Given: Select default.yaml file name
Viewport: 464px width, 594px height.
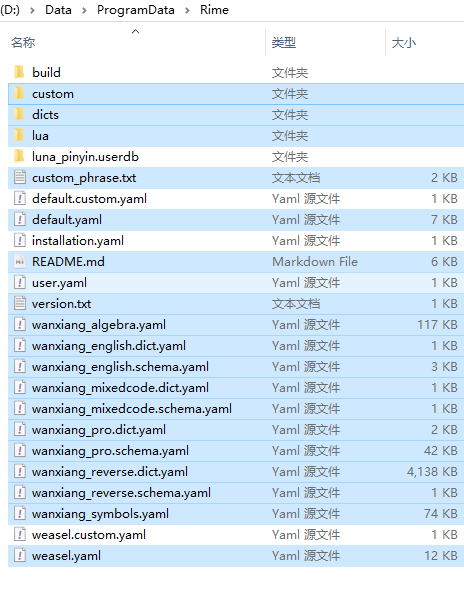Looking at the screenshot, I should (67, 220).
